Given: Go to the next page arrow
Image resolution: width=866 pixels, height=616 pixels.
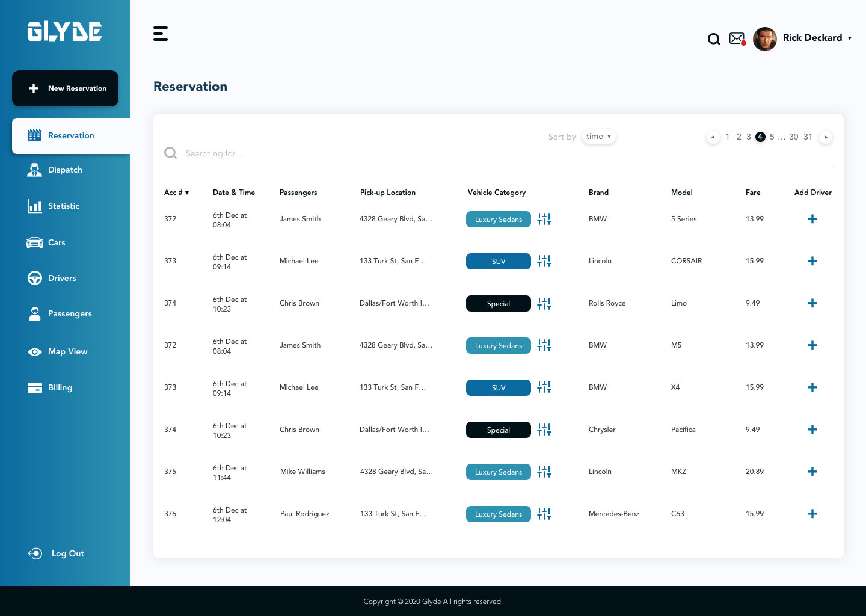Looking at the screenshot, I should (826, 137).
